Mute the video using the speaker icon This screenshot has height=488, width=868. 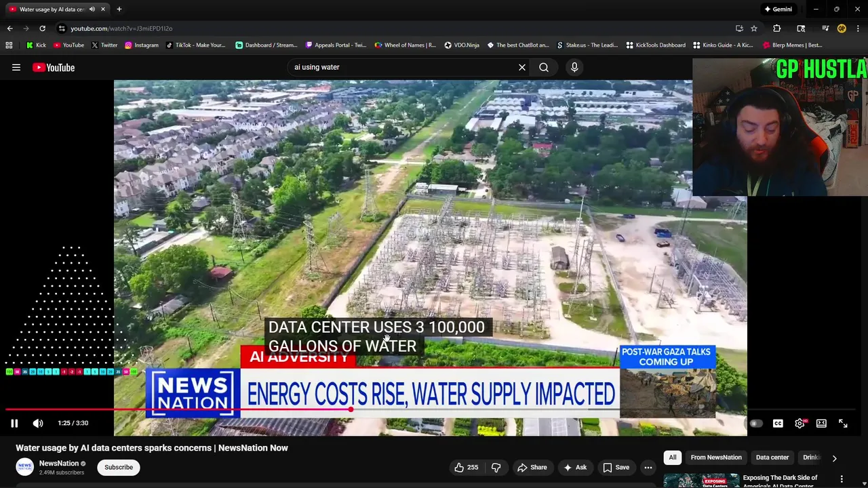point(38,423)
